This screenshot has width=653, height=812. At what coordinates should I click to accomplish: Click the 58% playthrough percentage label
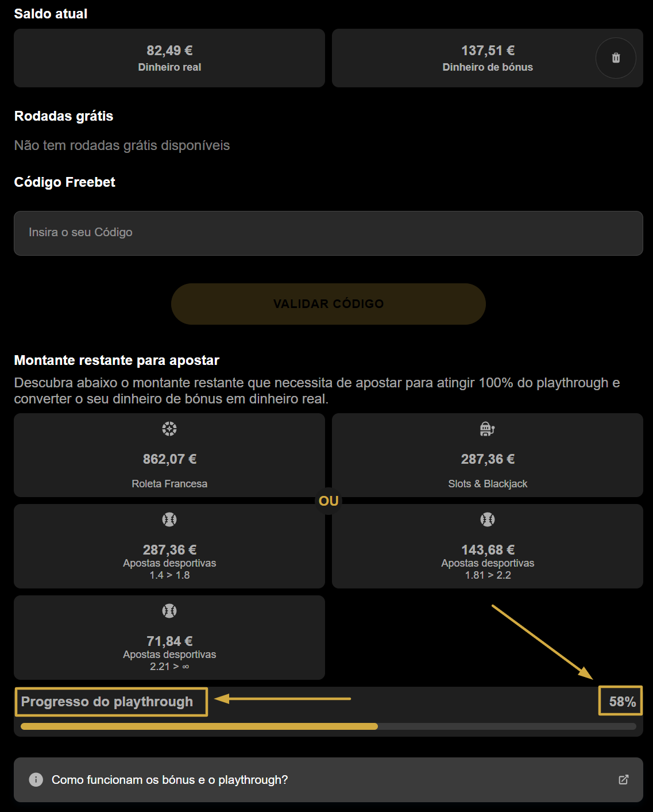(x=622, y=702)
